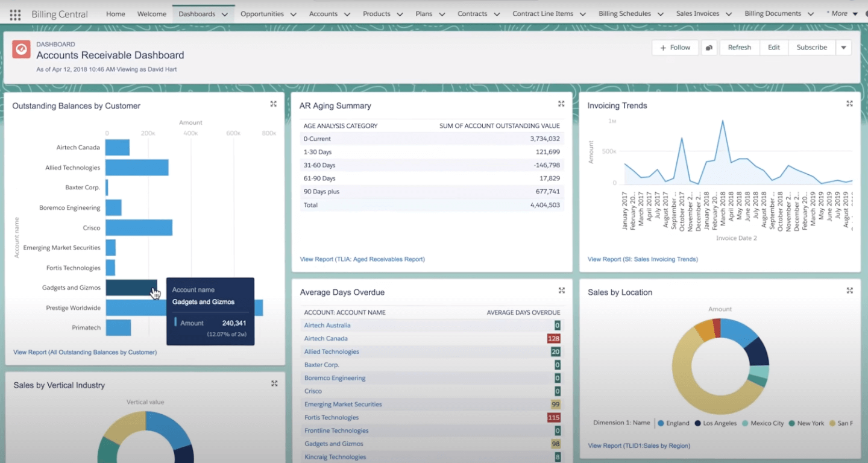Screen dimensions: 868x463
Task: Click the Airtech Canada bar in chart
Action: pyautogui.click(x=118, y=148)
